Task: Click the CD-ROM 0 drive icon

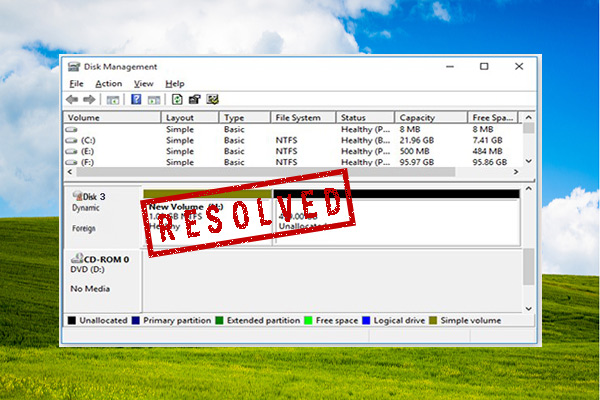Action: 77,258
